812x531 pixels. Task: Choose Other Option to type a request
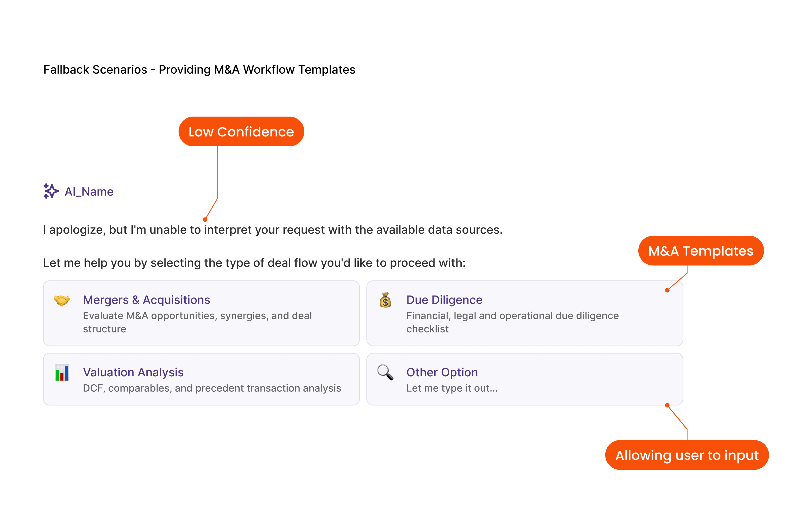click(524, 379)
